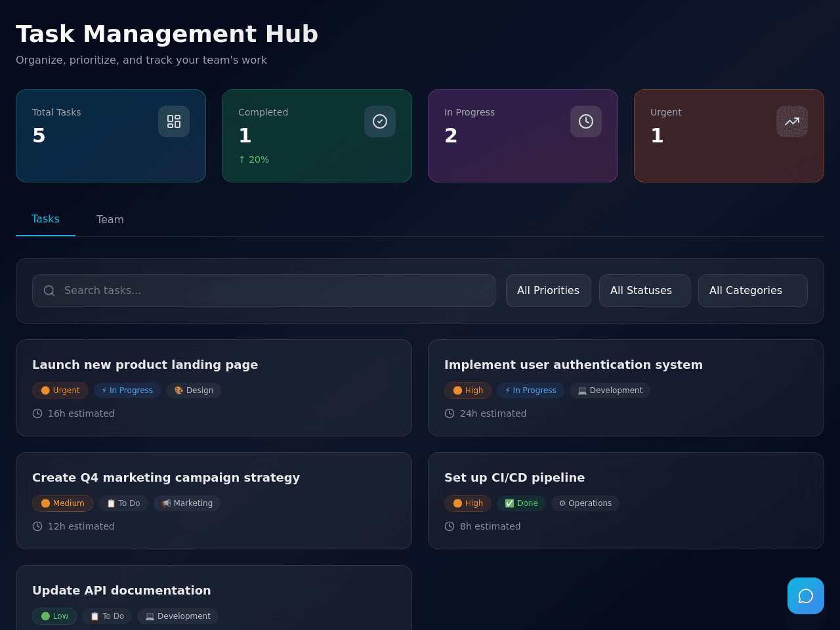Open Launch new product landing page task
Screen dimensions: 840x630
click(214, 388)
